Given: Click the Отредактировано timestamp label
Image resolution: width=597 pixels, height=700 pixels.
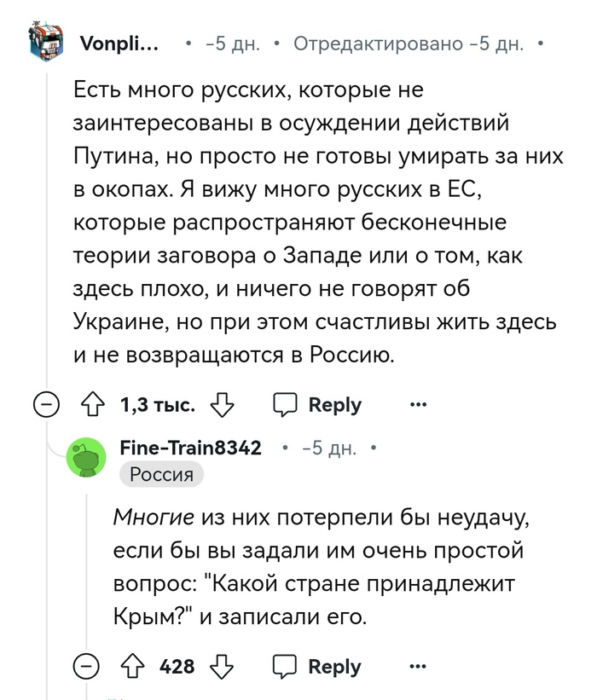Looking at the screenshot, I should [x=409, y=43].
